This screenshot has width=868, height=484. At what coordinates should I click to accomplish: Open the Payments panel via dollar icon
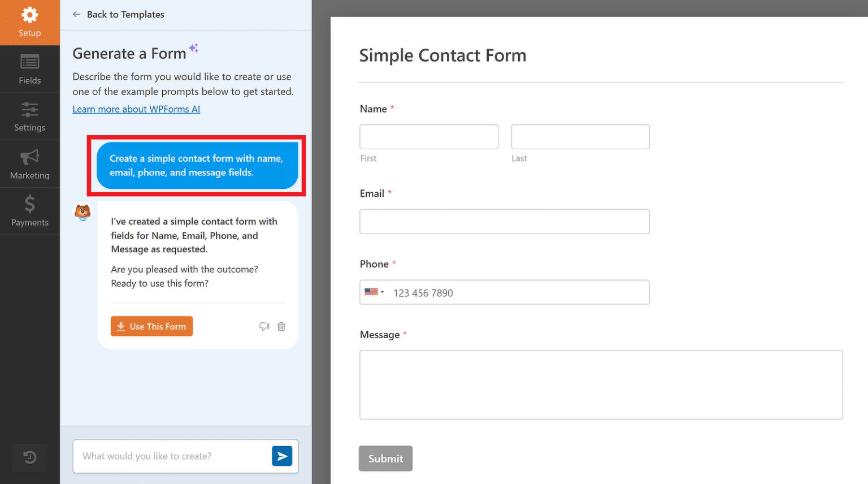coord(29,205)
